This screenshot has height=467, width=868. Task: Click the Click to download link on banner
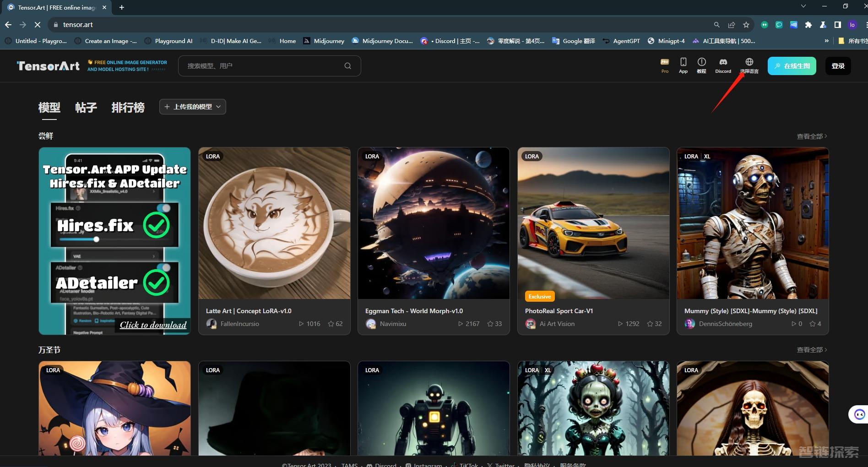point(153,325)
